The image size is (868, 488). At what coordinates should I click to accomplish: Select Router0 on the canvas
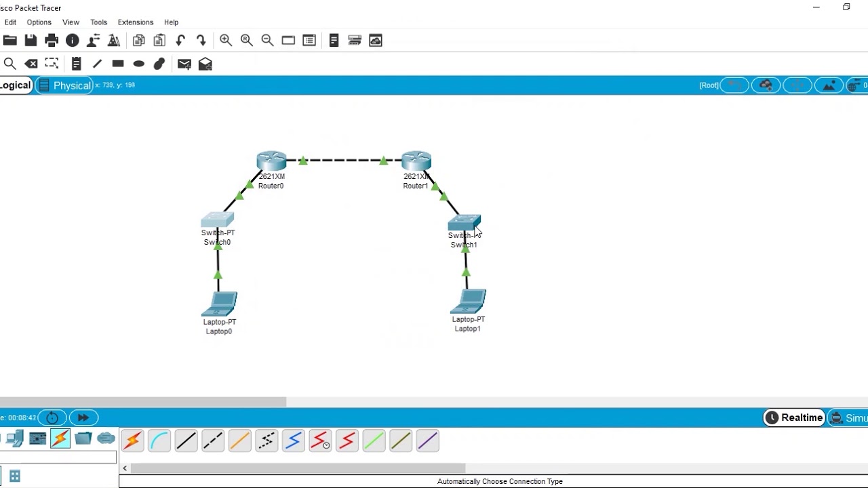[271, 161]
